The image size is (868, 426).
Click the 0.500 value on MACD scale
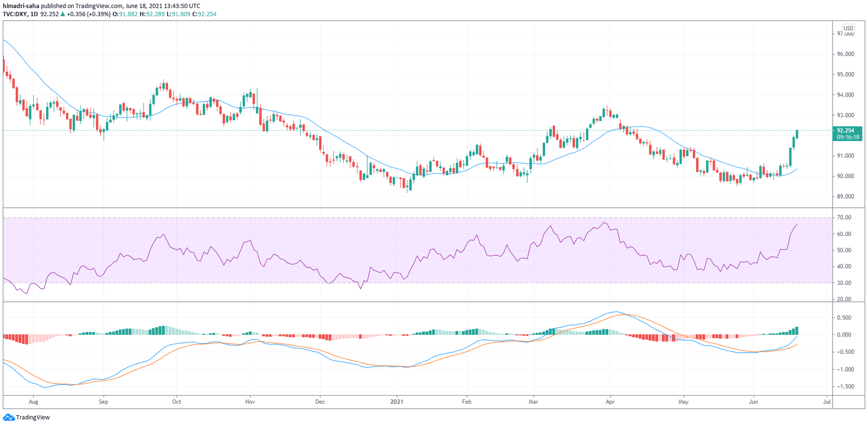tap(844, 317)
